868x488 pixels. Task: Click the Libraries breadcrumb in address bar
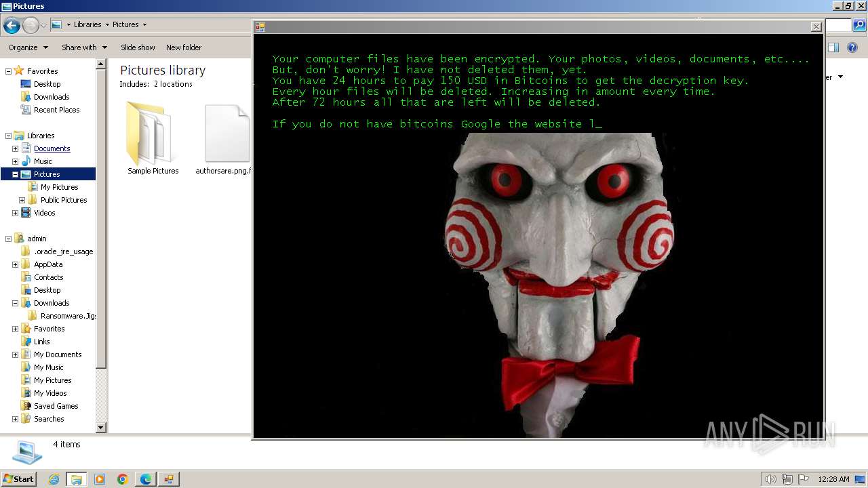pyautogui.click(x=87, y=24)
